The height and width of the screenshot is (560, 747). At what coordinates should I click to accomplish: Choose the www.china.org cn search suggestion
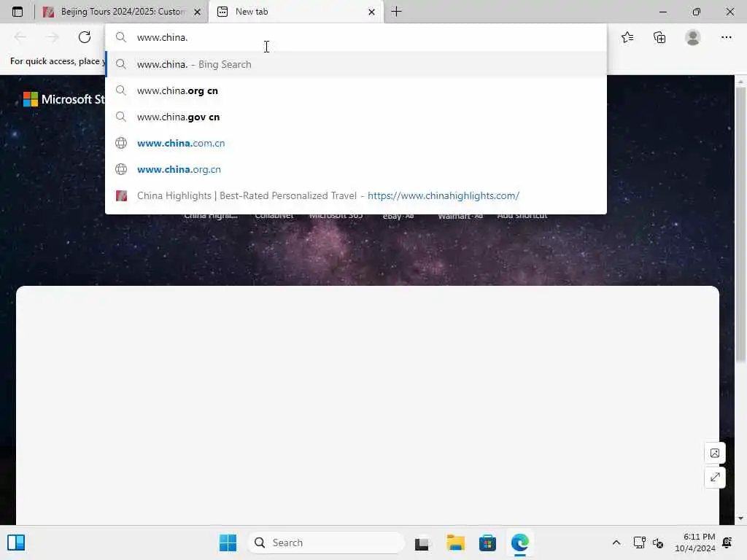(356, 90)
